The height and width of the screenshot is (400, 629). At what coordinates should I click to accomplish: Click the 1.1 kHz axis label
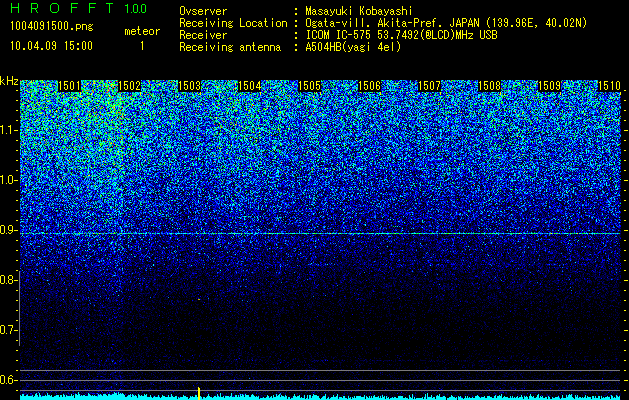(x=8, y=130)
